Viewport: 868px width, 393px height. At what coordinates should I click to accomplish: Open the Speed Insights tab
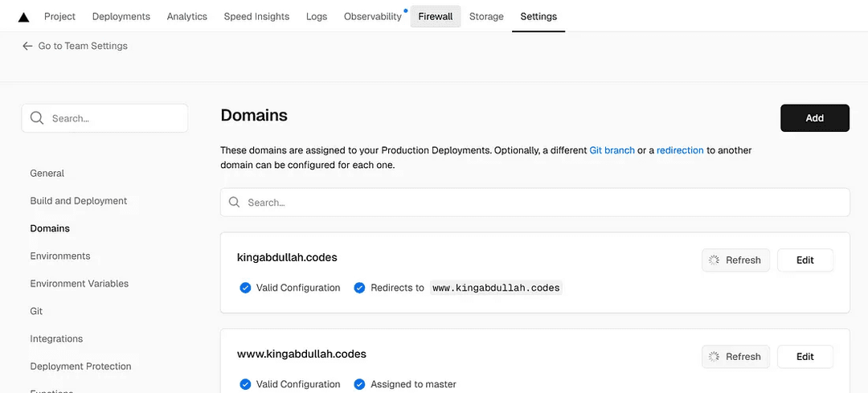click(256, 17)
